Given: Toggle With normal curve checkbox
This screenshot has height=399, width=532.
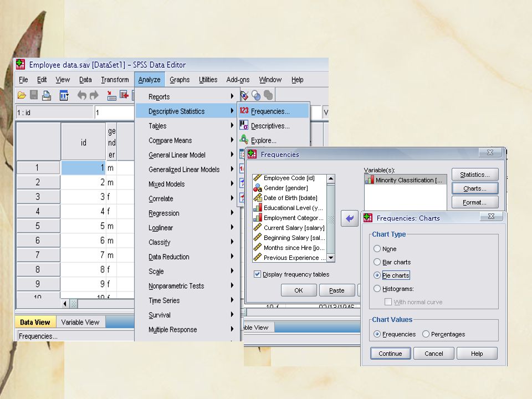Looking at the screenshot, I should [388, 301].
